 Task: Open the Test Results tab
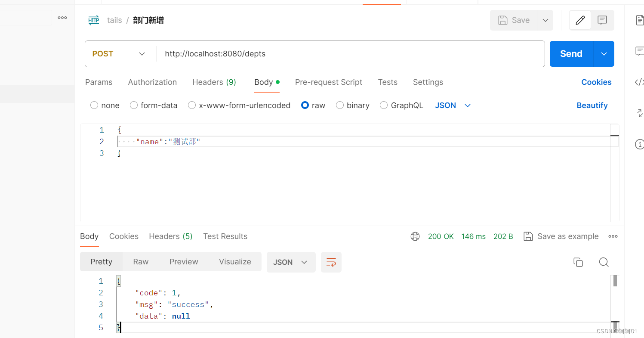click(x=225, y=236)
